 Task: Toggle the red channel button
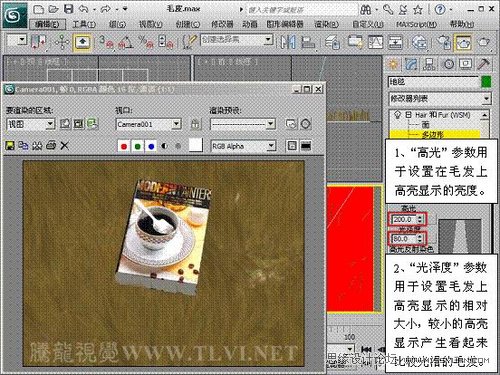[124, 146]
